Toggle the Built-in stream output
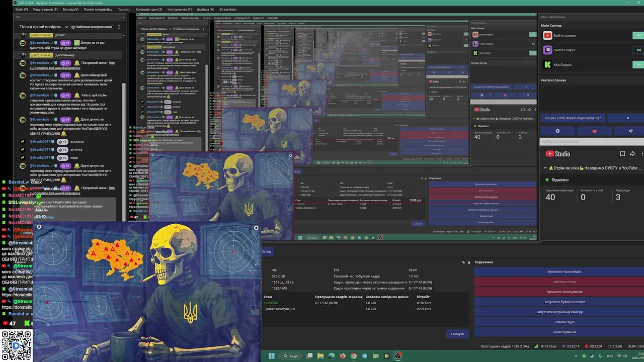This screenshot has width=644, height=362. [x=638, y=35]
